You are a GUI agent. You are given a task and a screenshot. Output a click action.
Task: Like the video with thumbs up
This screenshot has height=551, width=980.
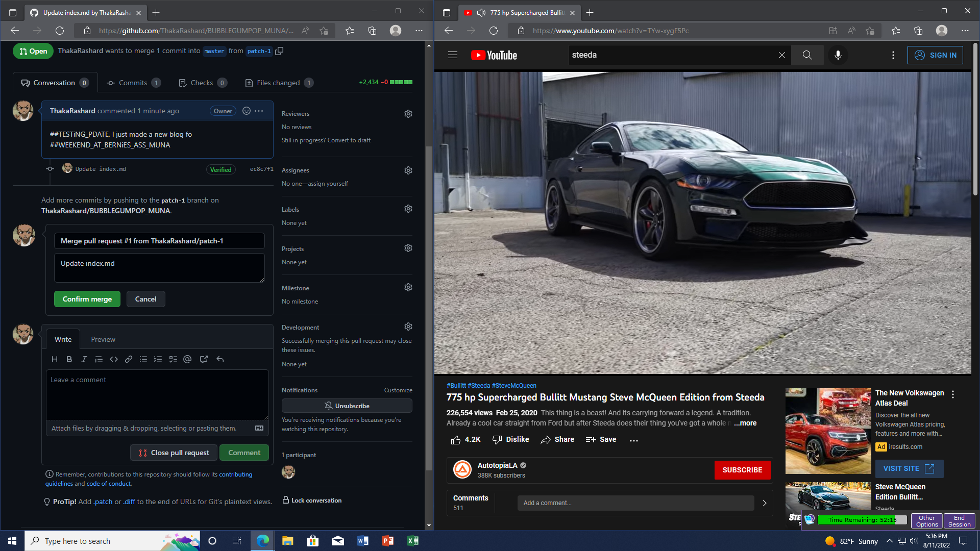tap(456, 440)
